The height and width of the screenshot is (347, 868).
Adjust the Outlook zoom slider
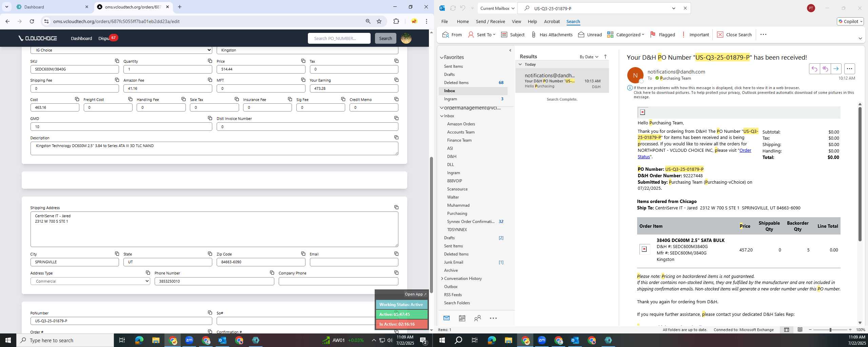pos(830,330)
